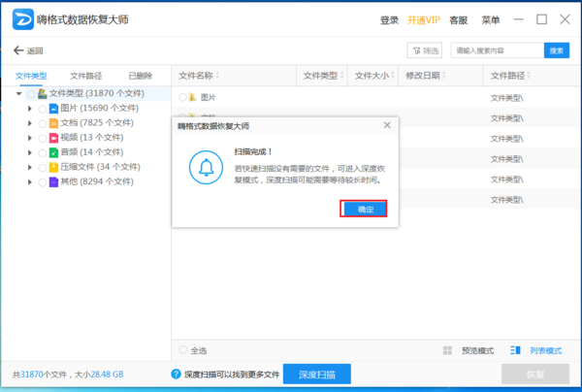Screen dimensions: 582x392
Task: Click the 文档 category icon in the tree
Action: tap(53, 123)
